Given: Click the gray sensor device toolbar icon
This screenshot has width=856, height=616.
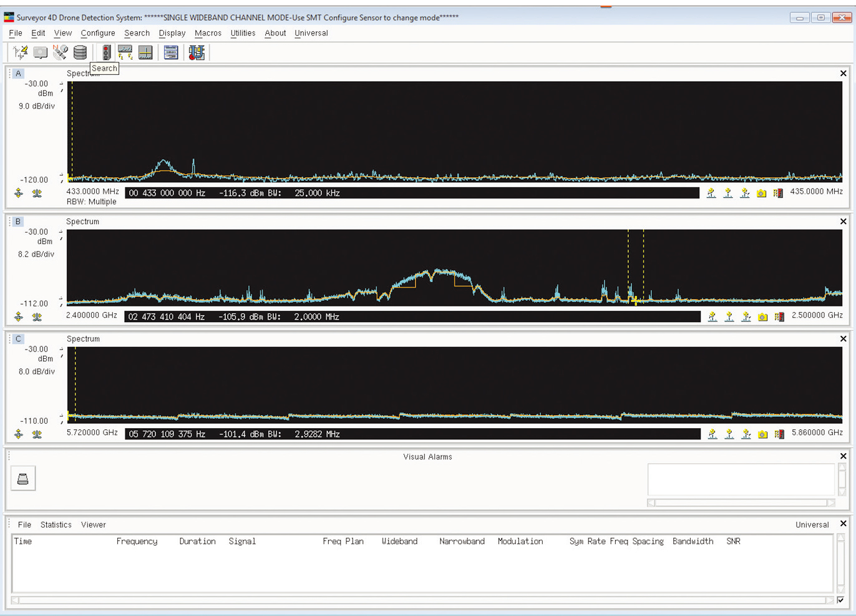Looking at the screenshot, I should (x=41, y=52).
